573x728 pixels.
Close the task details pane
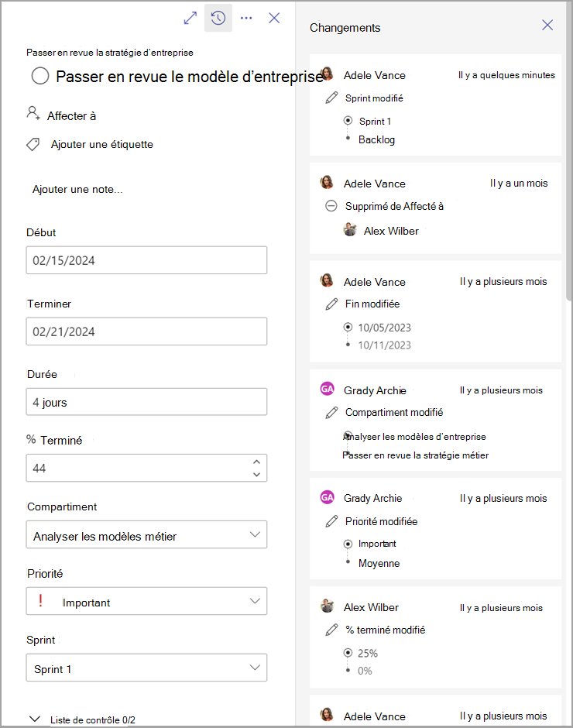point(274,18)
